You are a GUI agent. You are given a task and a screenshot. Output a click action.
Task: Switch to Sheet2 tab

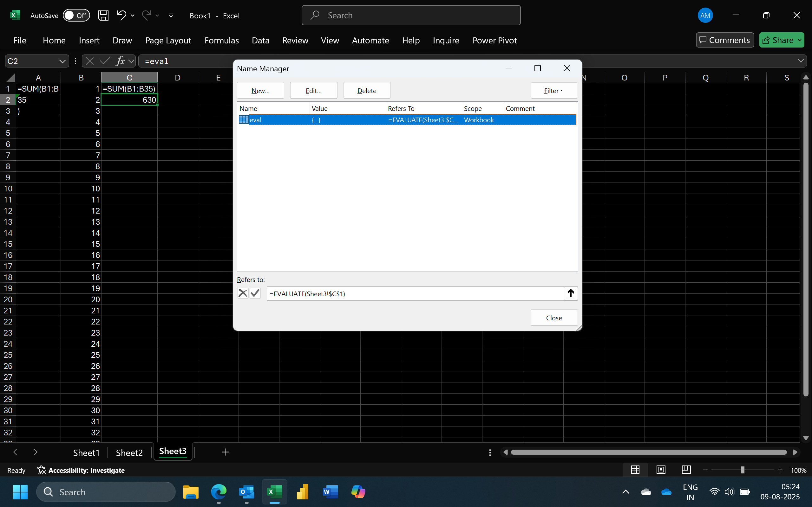pyautogui.click(x=129, y=453)
